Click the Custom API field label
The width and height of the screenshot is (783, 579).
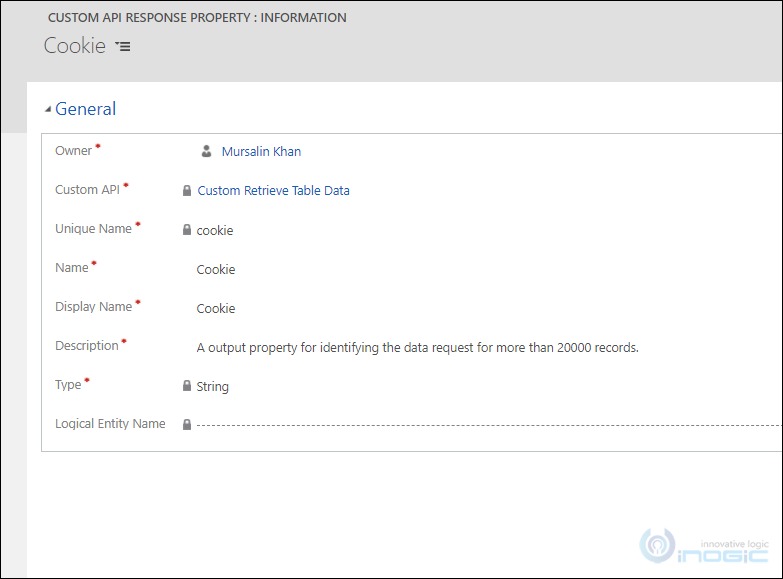pos(87,189)
